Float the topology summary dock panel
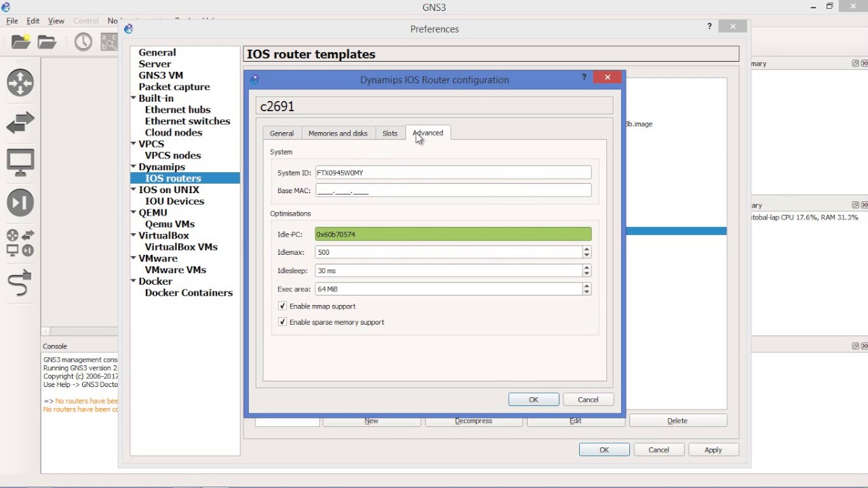868x488 pixels. click(x=856, y=63)
